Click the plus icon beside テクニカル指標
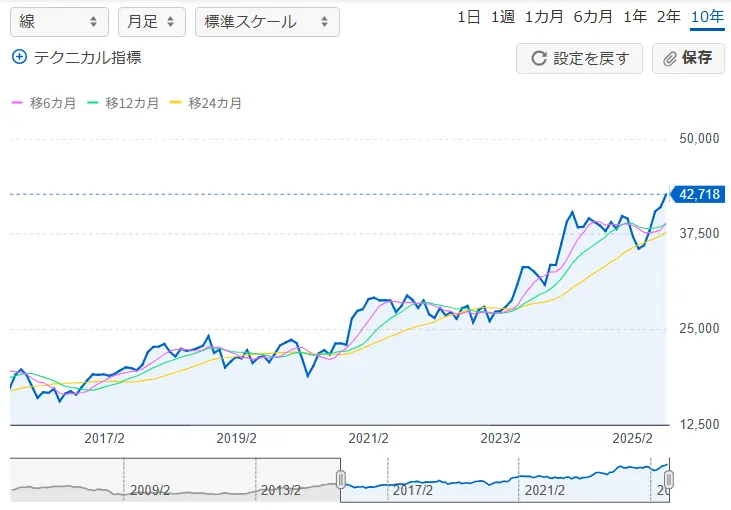731x510 pixels. coord(19,57)
